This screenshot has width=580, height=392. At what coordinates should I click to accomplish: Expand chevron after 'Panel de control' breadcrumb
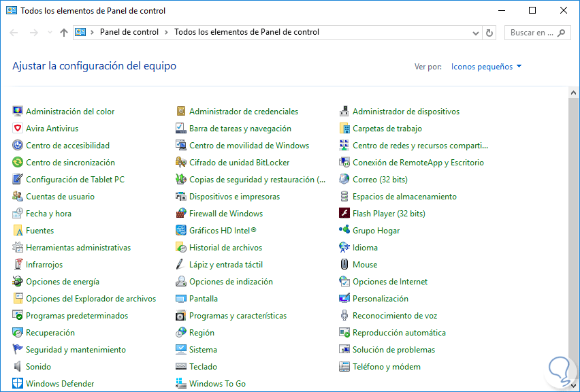pyautogui.click(x=167, y=33)
